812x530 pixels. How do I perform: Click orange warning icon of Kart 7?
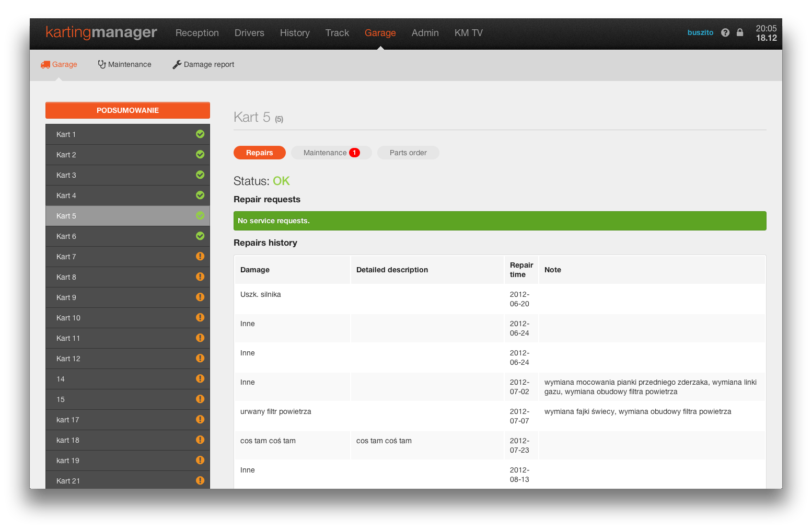click(x=200, y=256)
